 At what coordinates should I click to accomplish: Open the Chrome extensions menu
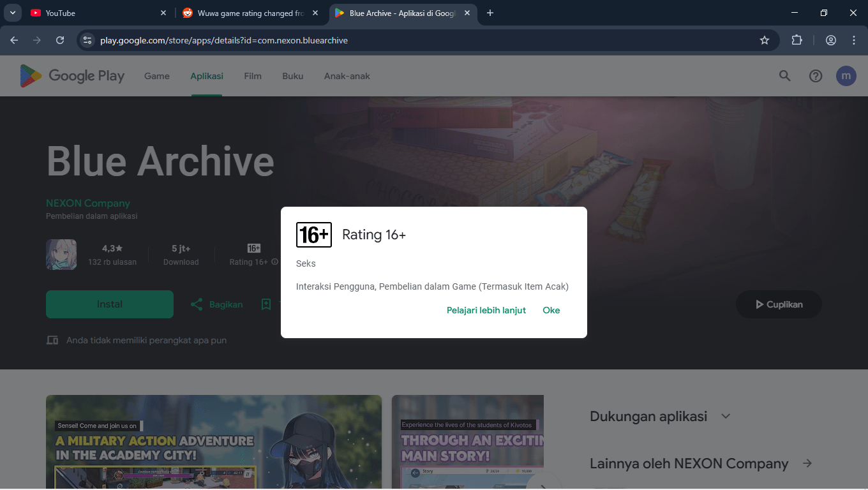(797, 40)
